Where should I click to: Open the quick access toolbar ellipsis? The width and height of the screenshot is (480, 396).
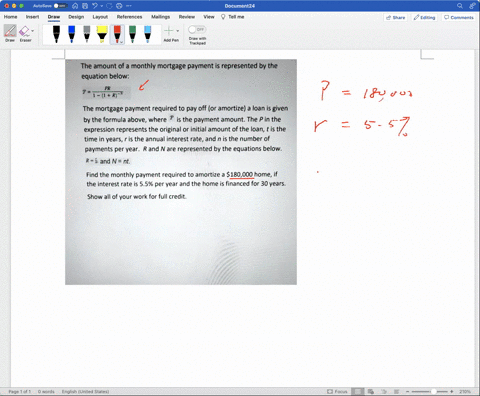[129, 6]
